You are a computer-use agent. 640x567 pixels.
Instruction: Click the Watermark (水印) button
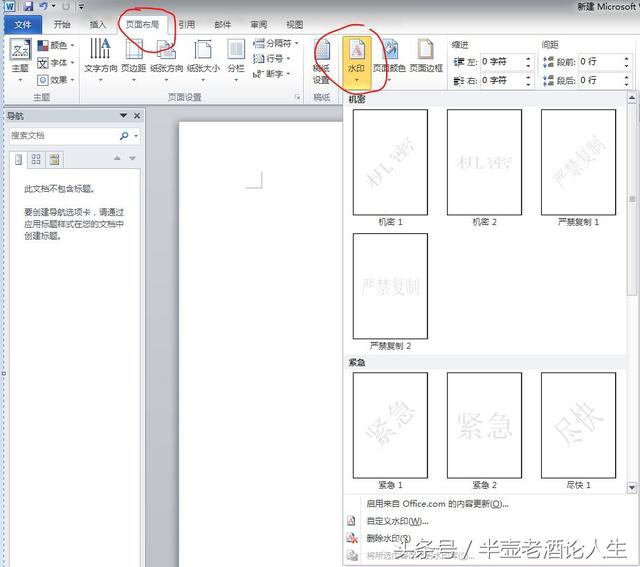pos(355,60)
